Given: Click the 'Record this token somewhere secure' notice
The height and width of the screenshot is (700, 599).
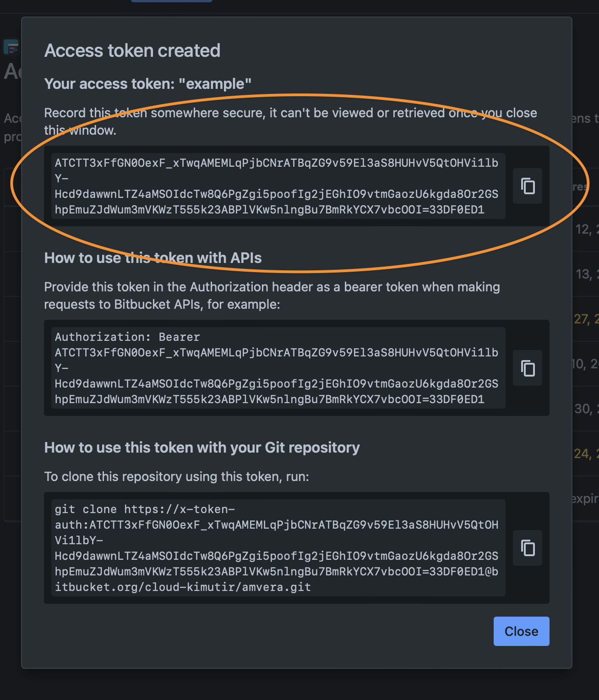Looking at the screenshot, I should point(290,121).
